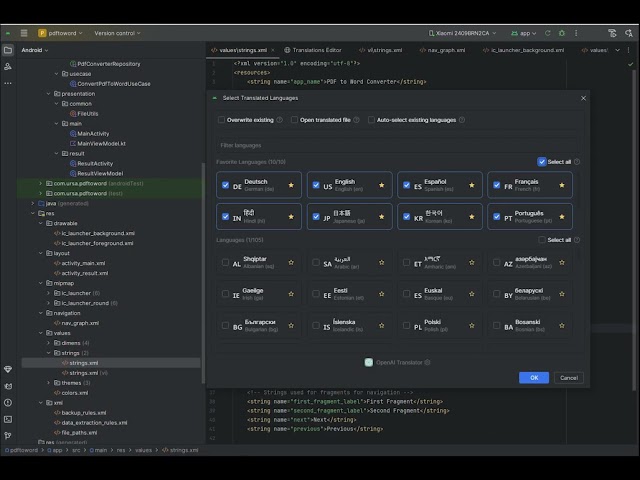Viewport: 640px width, 480px height.
Task: Expand the themes folder in the tree
Action: pyautogui.click(x=49, y=383)
